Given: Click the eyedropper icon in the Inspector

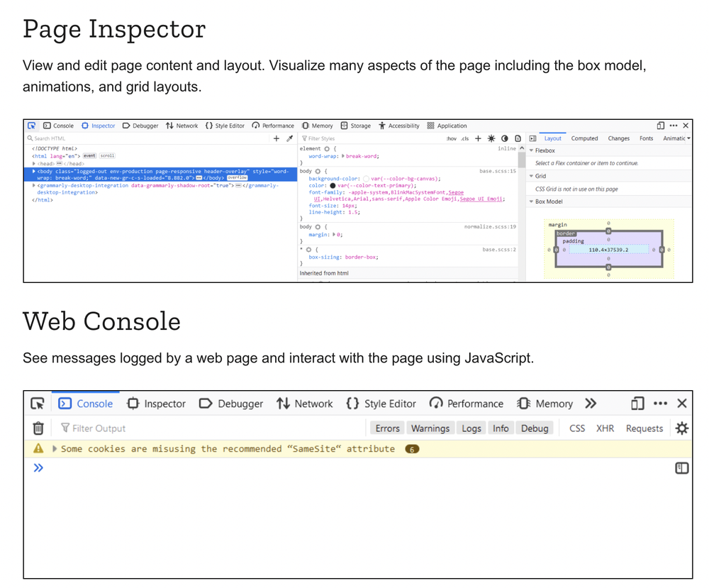Looking at the screenshot, I should pyautogui.click(x=289, y=138).
